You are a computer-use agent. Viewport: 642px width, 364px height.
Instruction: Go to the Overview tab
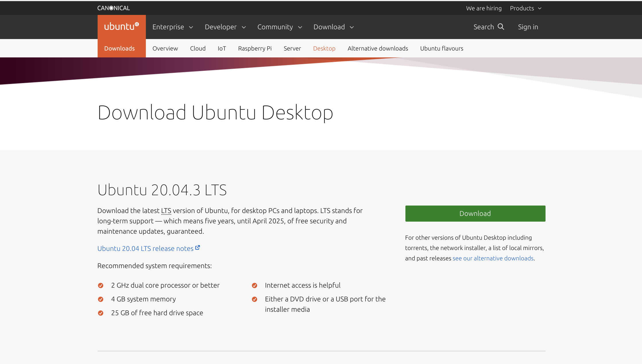pos(165,48)
